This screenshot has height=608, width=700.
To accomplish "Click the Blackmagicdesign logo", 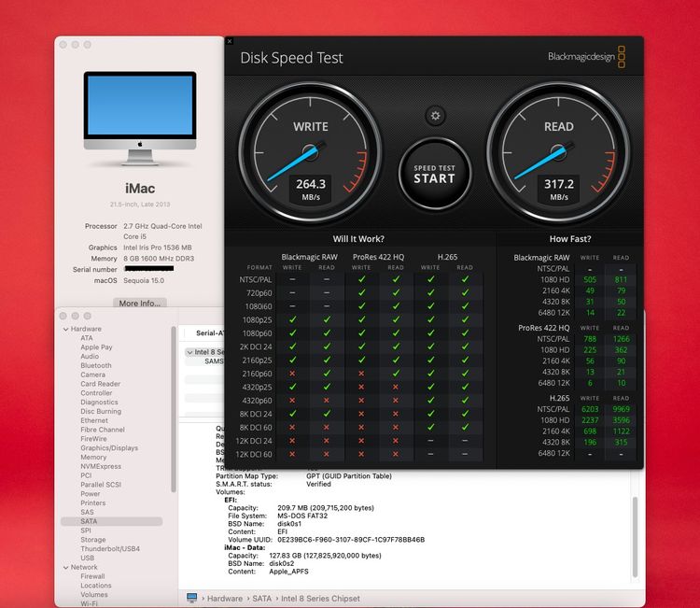I will pyautogui.click(x=586, y=57).
